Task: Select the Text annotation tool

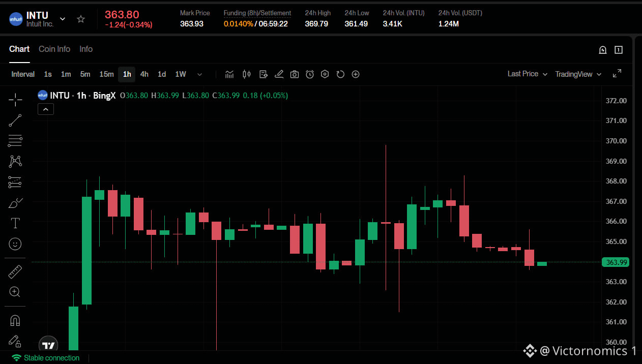Action: click(x=15, y=223)
